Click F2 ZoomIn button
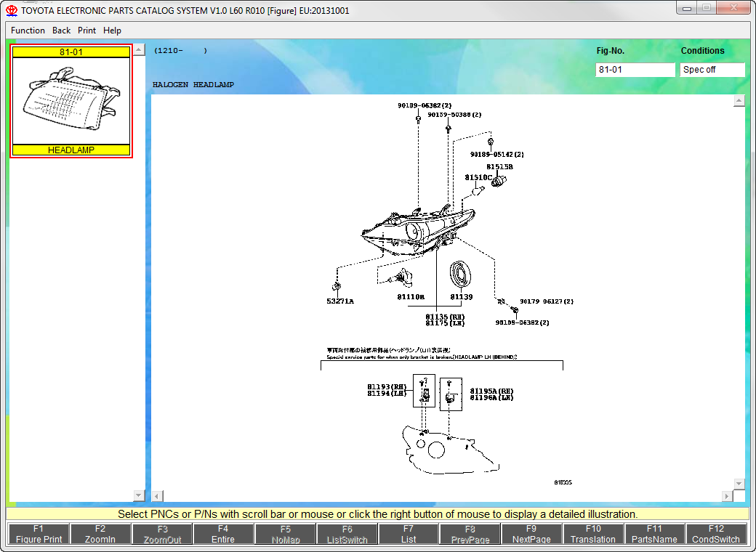 click(100, 534)
